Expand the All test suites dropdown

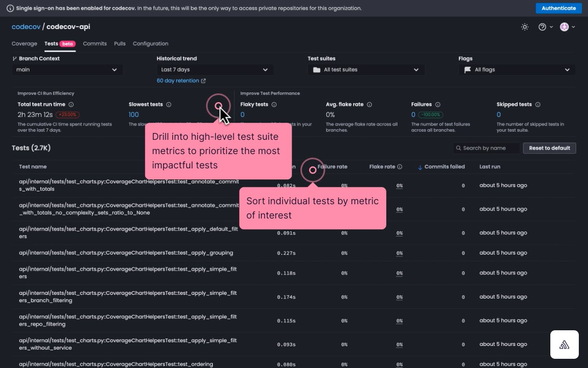click(366, 69)
